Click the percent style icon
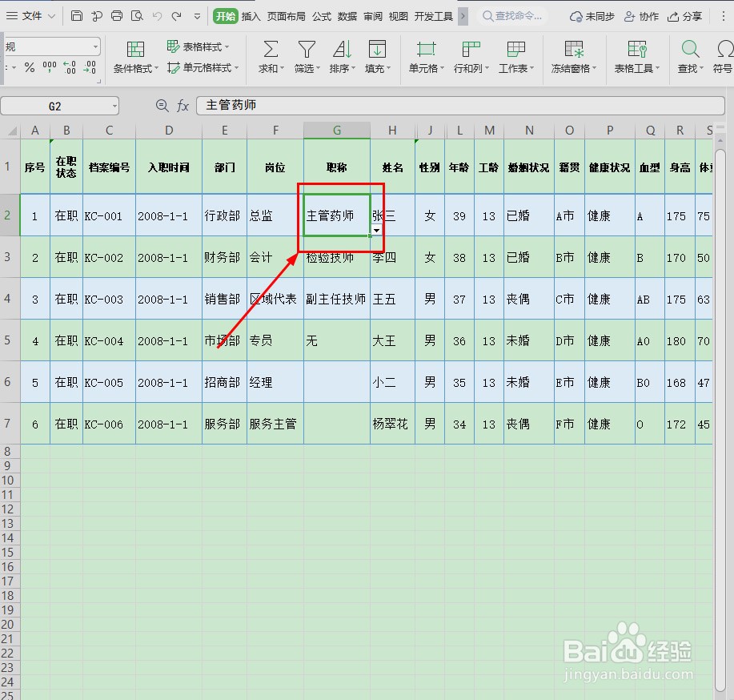 pyautogui.click(x=30, y=67)
